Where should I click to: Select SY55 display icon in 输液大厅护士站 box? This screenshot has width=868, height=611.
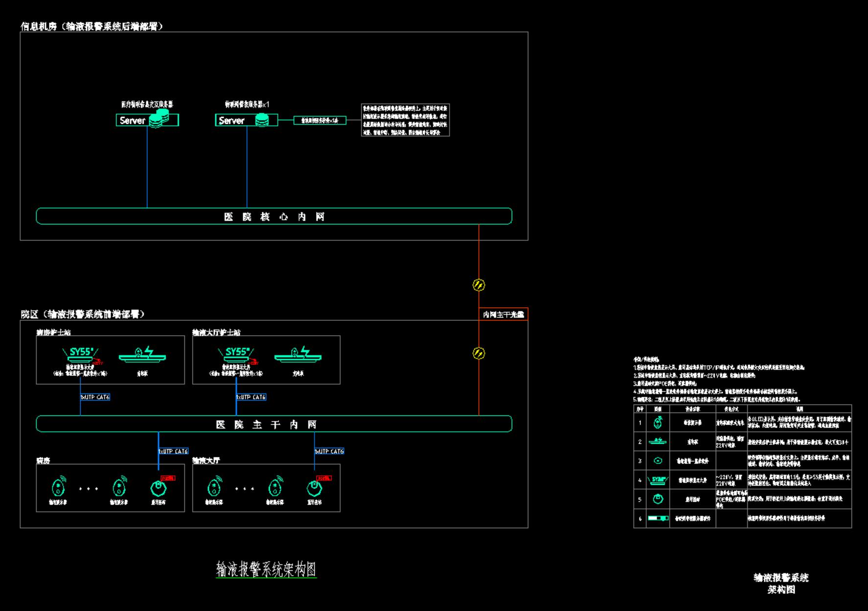[236, 354]
